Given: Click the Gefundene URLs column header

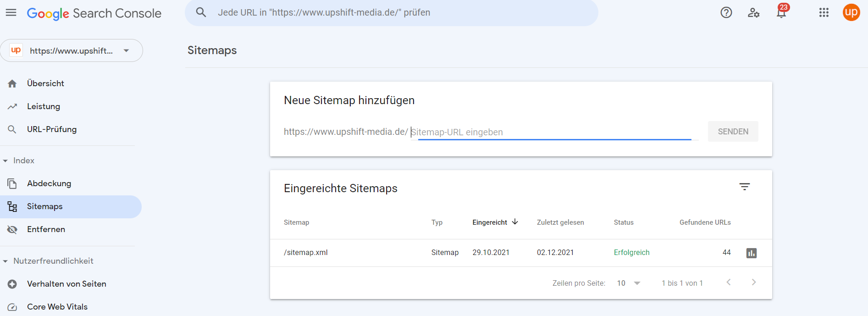Looking at the screenshot, I should pos(705,222).
